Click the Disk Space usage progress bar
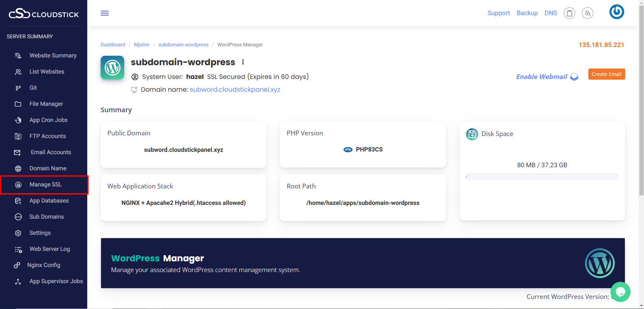 [542, 177]
